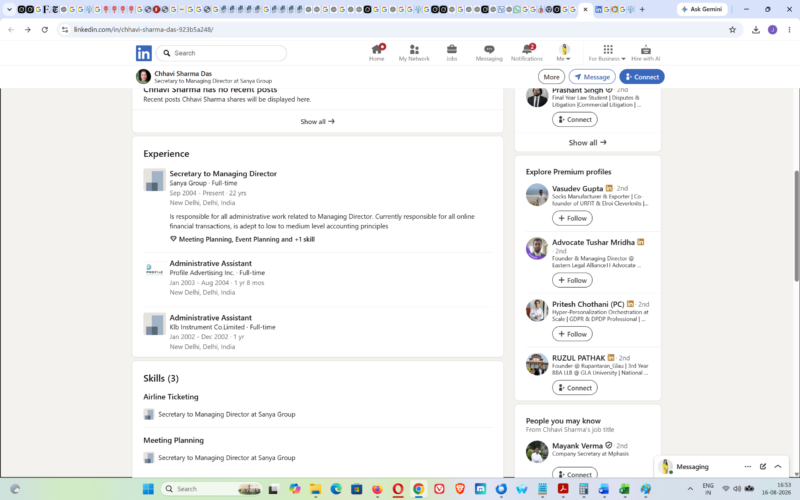
Task: Click browser back arrow
Action: (11, 30)
